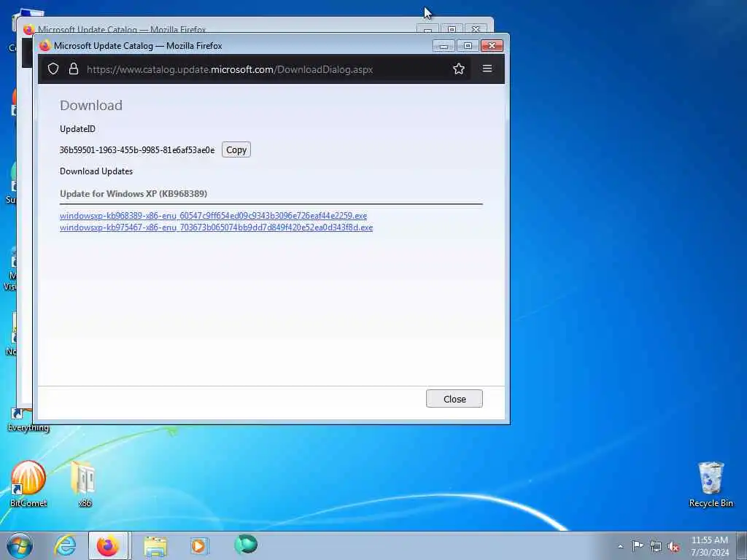Close the front Firefox window with red X
This screenshot has height=560, width=747.
click(492, 46)
